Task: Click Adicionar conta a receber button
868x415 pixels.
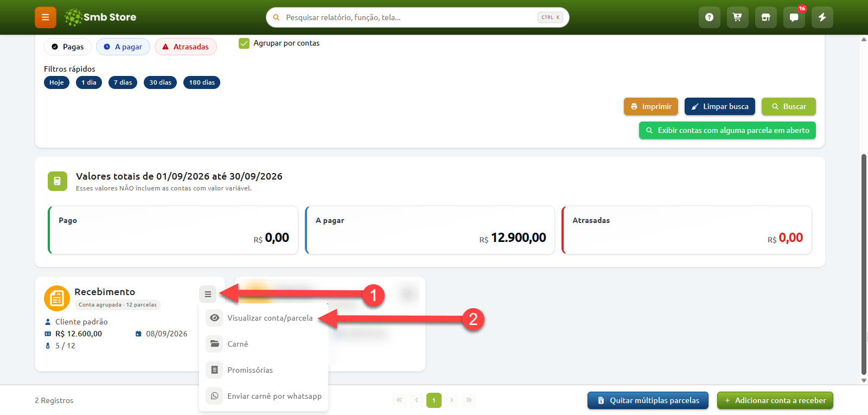Action: pos(775,400)
